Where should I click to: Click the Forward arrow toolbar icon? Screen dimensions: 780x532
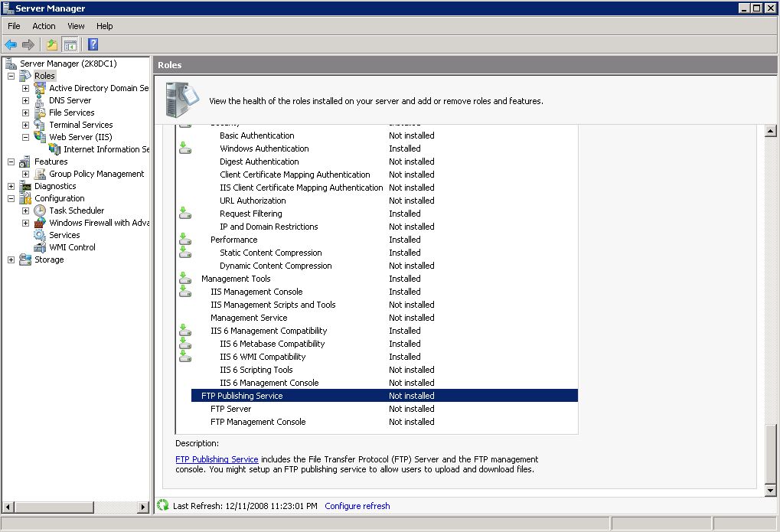coord(28,44)
